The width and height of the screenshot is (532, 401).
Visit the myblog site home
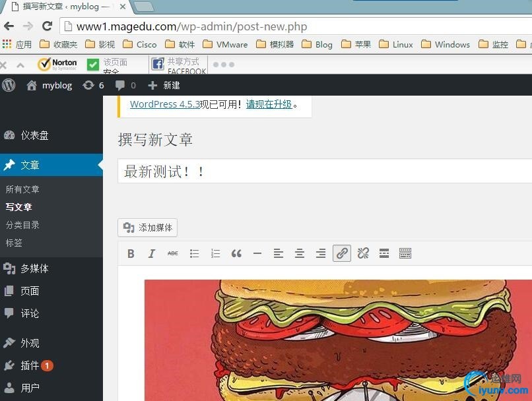click(x=50, y=86)
